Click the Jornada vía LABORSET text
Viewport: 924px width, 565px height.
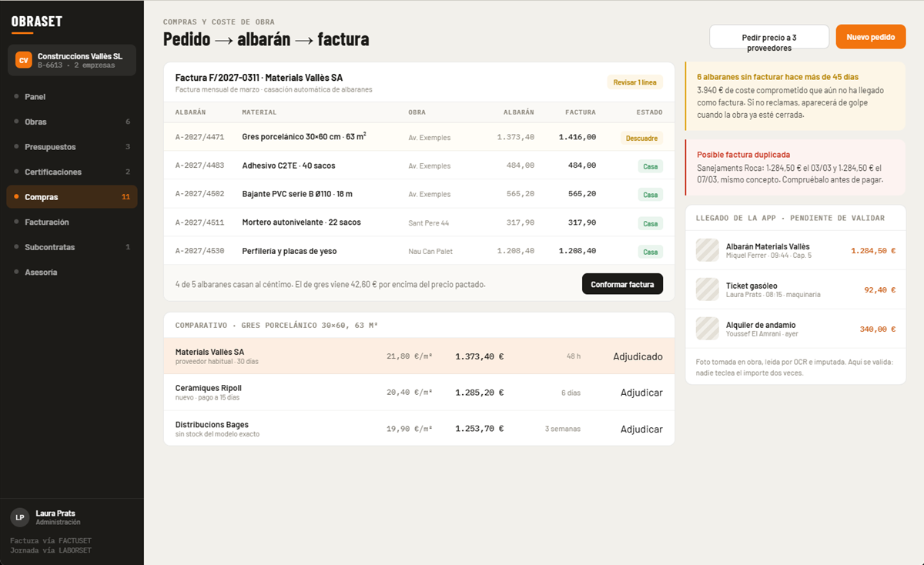tap(51, 550)
